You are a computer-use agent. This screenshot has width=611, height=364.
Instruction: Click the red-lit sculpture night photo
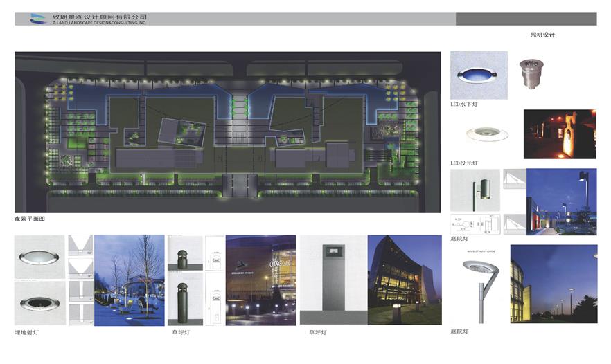click(x=559, y=134)
